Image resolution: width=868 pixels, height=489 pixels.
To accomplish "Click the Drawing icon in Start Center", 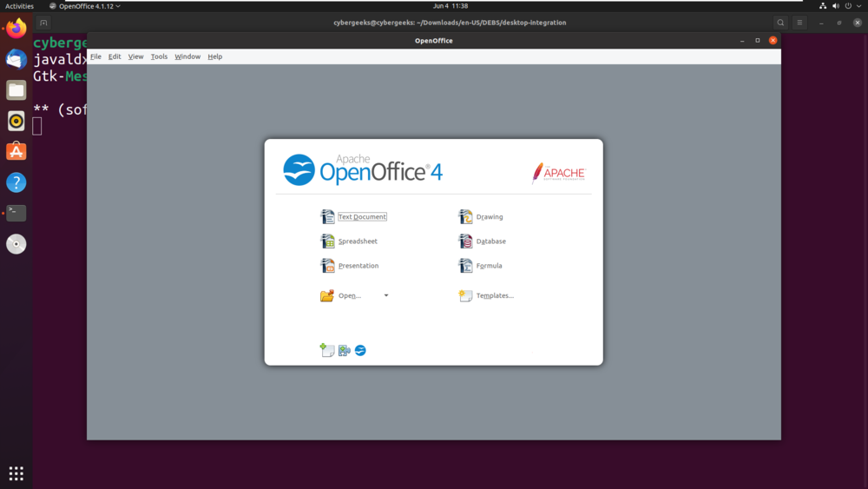I will [465, 216].
